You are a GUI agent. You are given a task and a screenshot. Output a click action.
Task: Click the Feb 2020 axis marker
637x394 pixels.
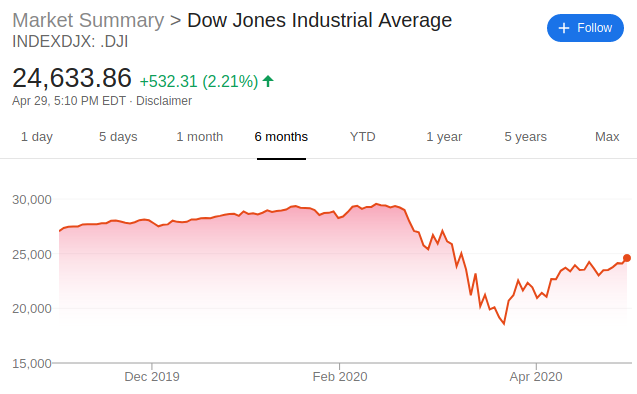point(340,377)
